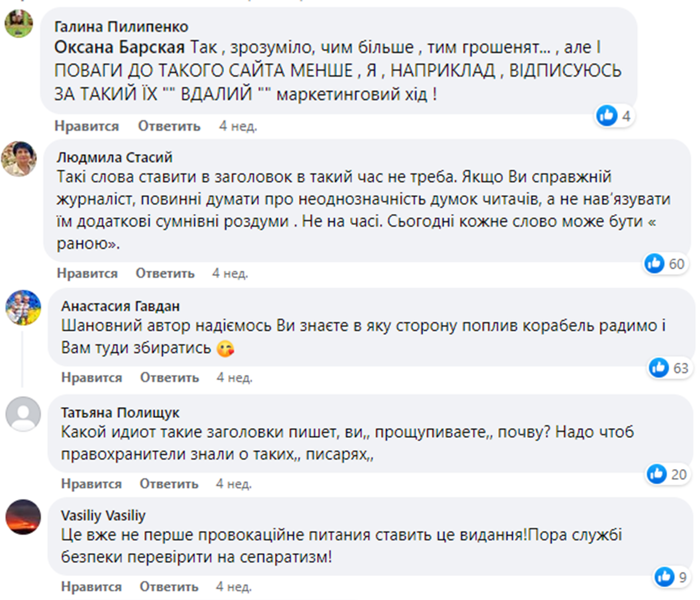Image resolution: width=700 pixels, height=600 pixels.
Task: Click Татьяна Полищук's default avatar
Action: click(x=23, y=414)
